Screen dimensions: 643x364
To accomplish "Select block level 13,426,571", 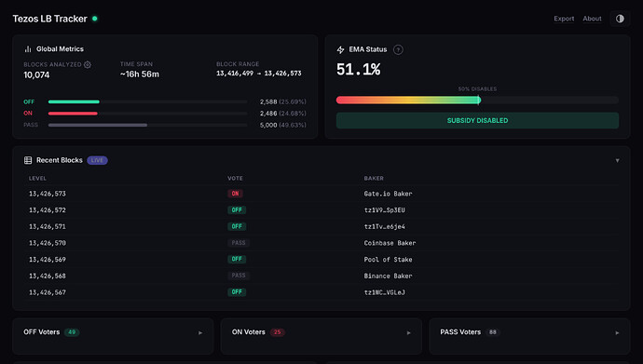I will 48,226.
